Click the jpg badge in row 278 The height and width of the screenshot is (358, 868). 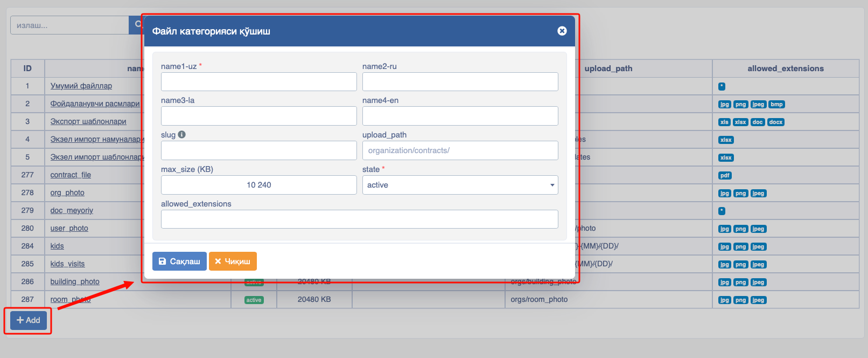pos(725,193)
